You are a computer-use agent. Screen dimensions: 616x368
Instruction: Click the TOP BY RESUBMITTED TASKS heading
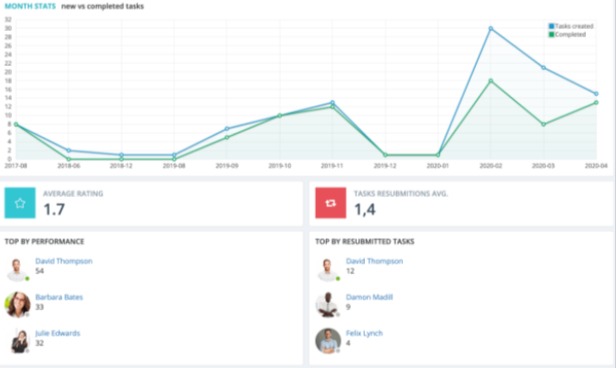tap(365, 242)
